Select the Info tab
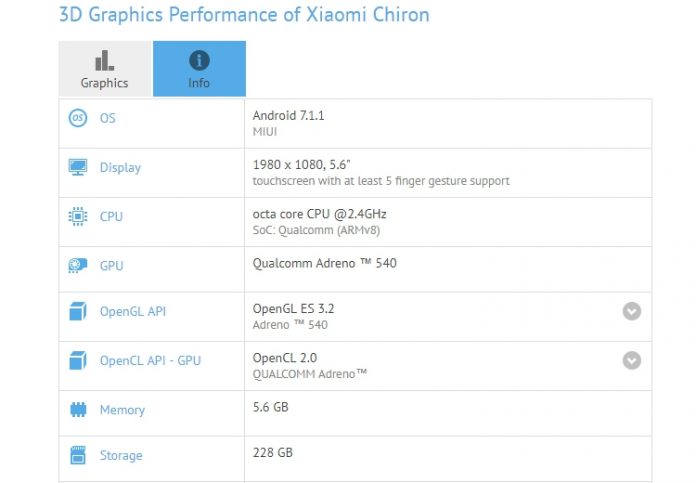This screenshot has height=483, width=696. coord(199,69)
